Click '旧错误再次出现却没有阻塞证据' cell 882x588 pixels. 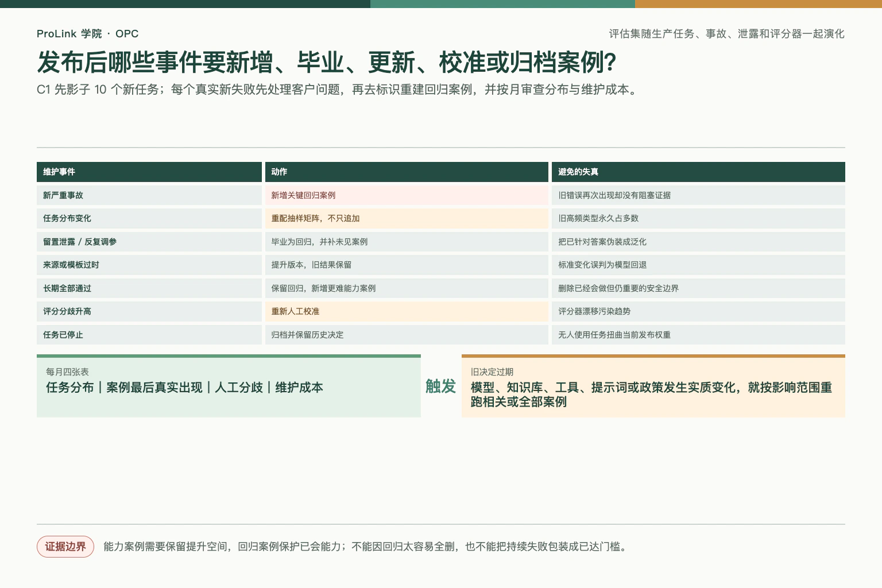(x=698, y=195)
